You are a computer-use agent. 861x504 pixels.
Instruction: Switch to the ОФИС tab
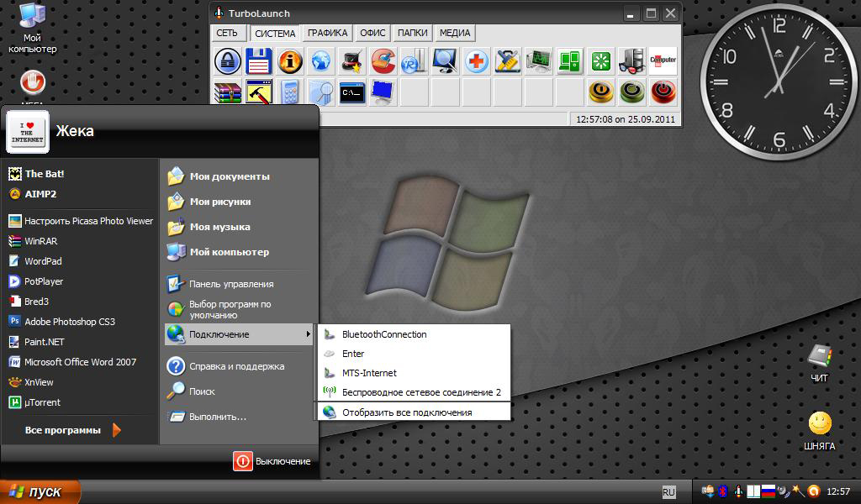372,33
